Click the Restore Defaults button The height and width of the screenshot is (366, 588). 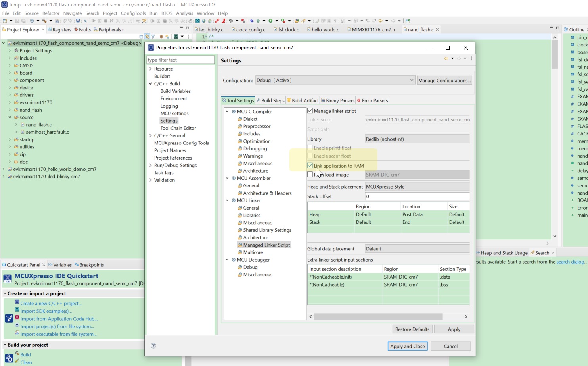(412, 329)
